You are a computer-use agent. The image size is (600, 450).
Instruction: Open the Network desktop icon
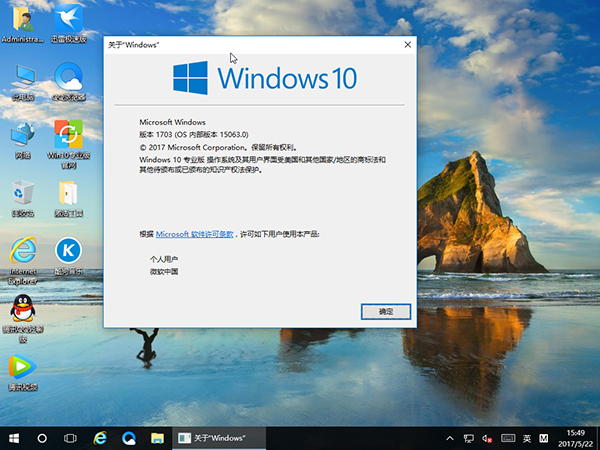coord(22,135)
